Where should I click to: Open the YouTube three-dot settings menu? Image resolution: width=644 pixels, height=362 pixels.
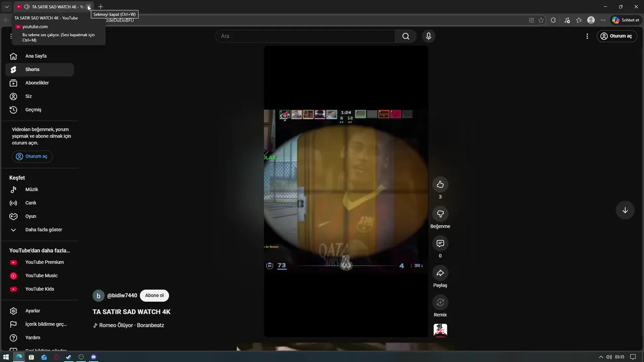[587, 36]
